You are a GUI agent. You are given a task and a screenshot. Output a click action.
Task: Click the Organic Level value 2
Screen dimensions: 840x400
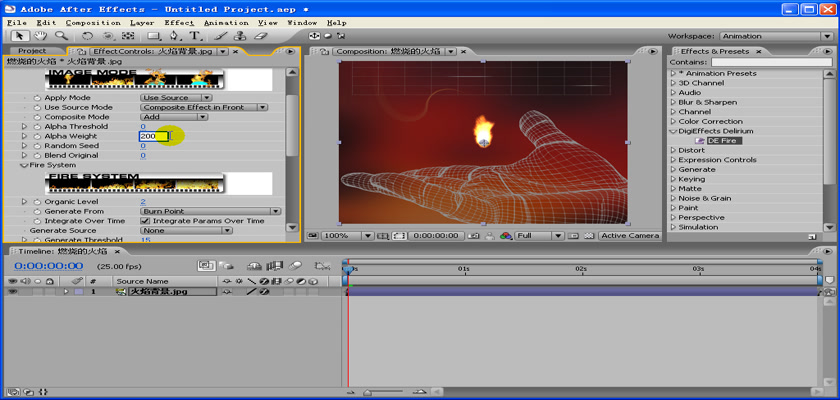[x=143, y=201]
